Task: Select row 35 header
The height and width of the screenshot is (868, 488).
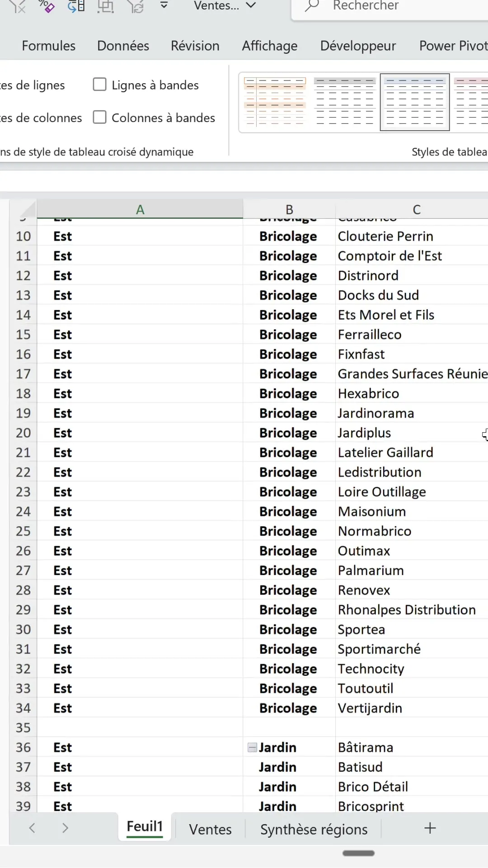Action: tap(23, 727)
